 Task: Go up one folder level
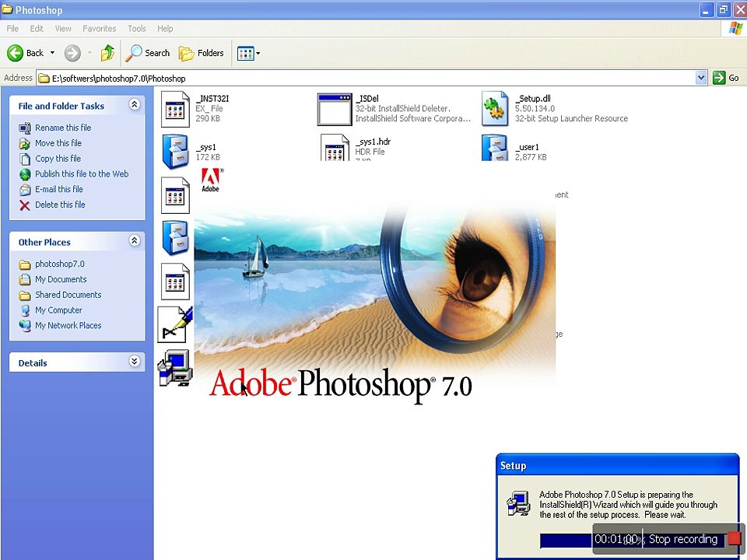click(x=107, y=53)
